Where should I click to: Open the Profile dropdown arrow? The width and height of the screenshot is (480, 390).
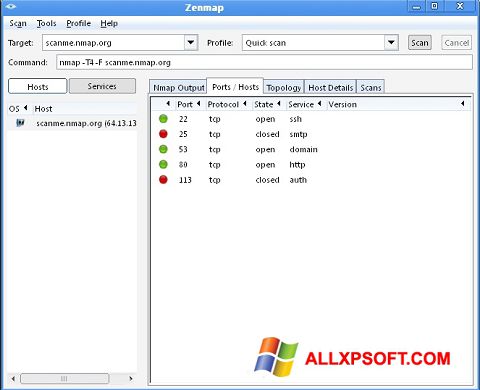tap(391, 43)
